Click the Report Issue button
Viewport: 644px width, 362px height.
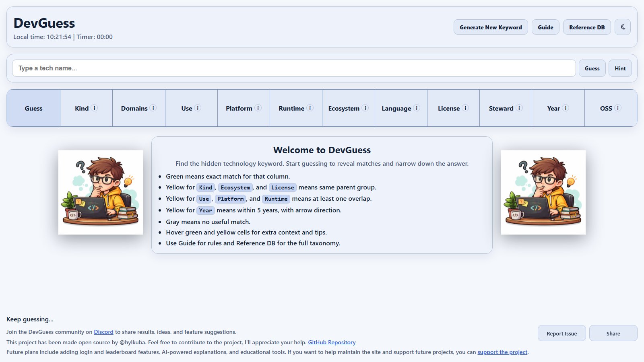pyautogui.click(x=561, y=333)
